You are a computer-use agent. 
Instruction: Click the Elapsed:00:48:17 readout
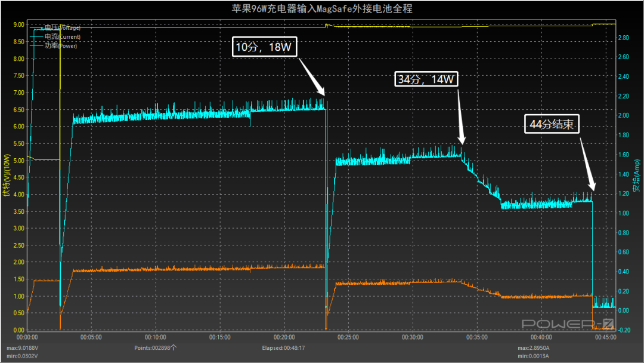pos(283,348)
